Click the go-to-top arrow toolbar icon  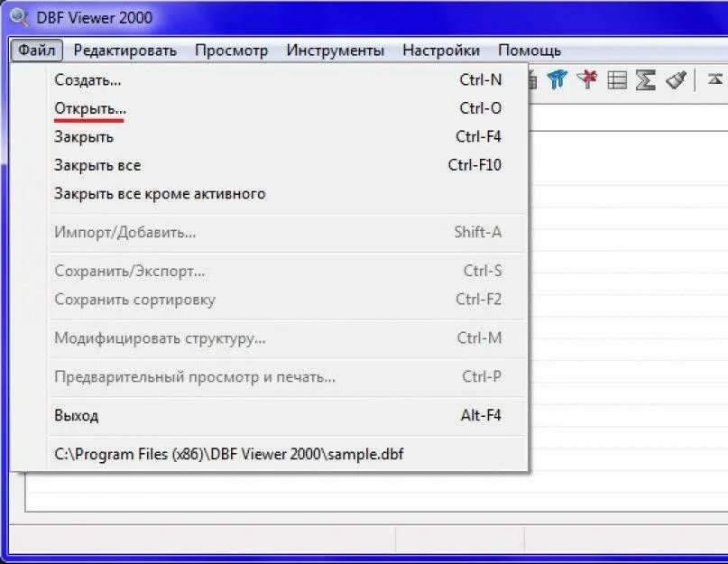(x=715, y=79)
